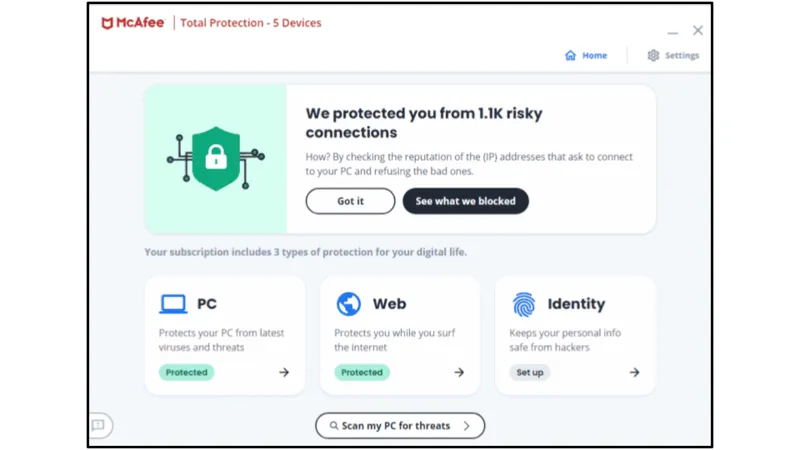Click the chevron on Scan my PC
The height and width of the screenshot is (450, 800).
(x=467, y=426)
